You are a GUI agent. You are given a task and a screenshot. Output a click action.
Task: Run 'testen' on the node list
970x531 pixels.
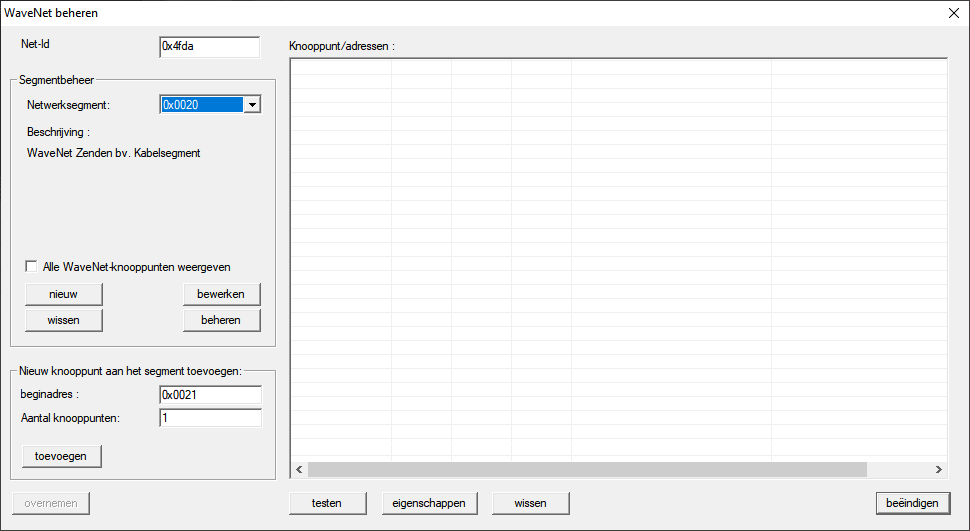click(x=326, y=503)
